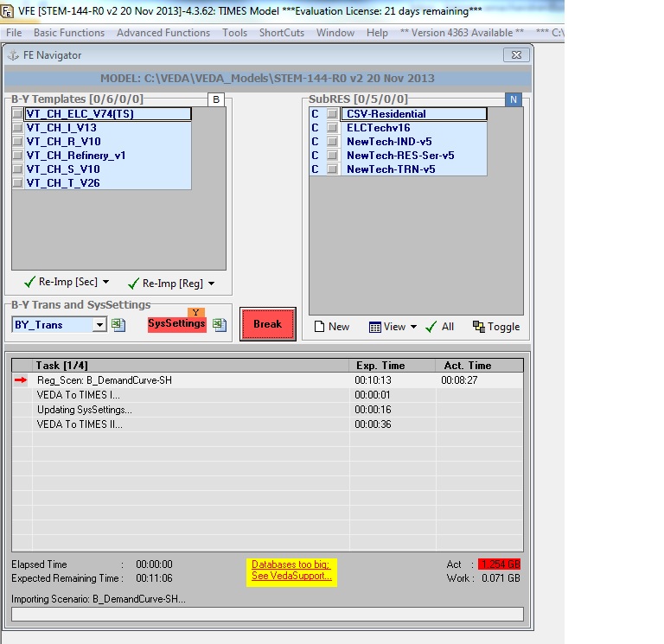This screenshot has width=664, height=644.
Task: Expand the View dropdown under SubRES
Action: click(x=413, y=327)
